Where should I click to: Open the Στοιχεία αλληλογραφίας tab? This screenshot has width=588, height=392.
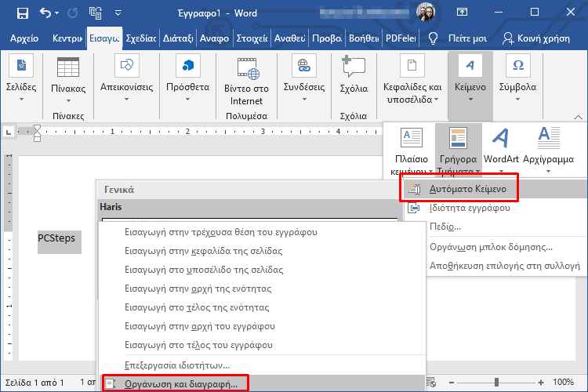(x=252, y=38)
